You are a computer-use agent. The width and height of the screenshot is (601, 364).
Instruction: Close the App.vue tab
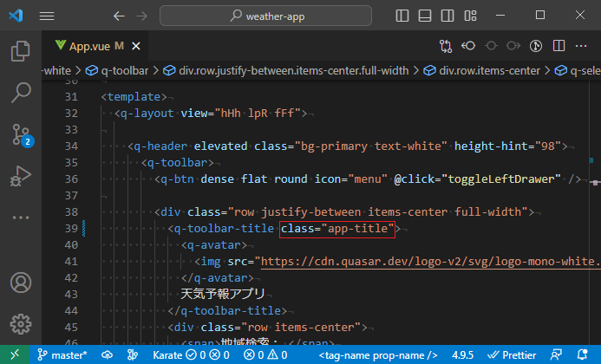(136, 46)
